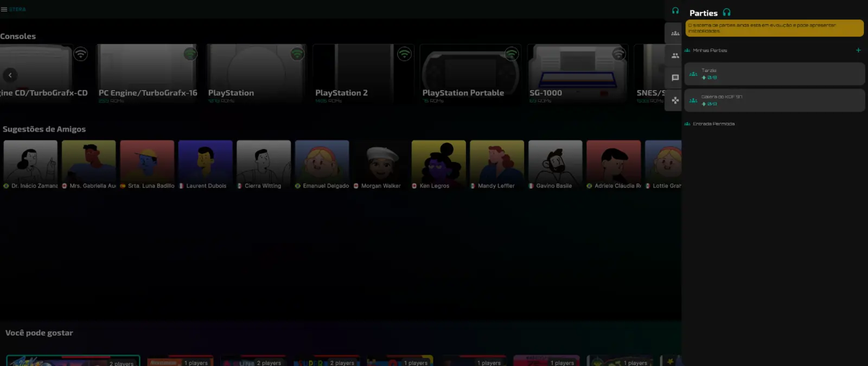Click the wifi icon on PlayStation card
This screenshot has height=366, width=868.
297,54
